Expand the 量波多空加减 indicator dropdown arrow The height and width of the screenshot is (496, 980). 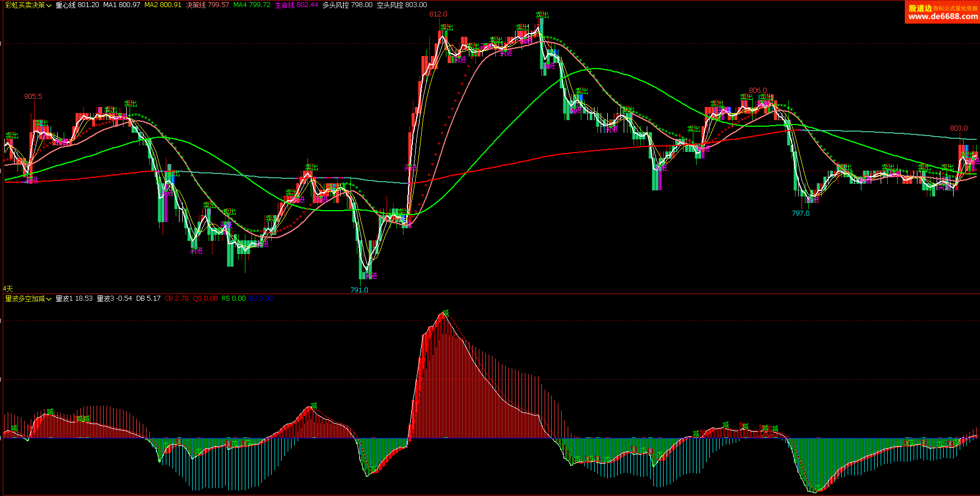pyautogui.click(x=49, y=299)
